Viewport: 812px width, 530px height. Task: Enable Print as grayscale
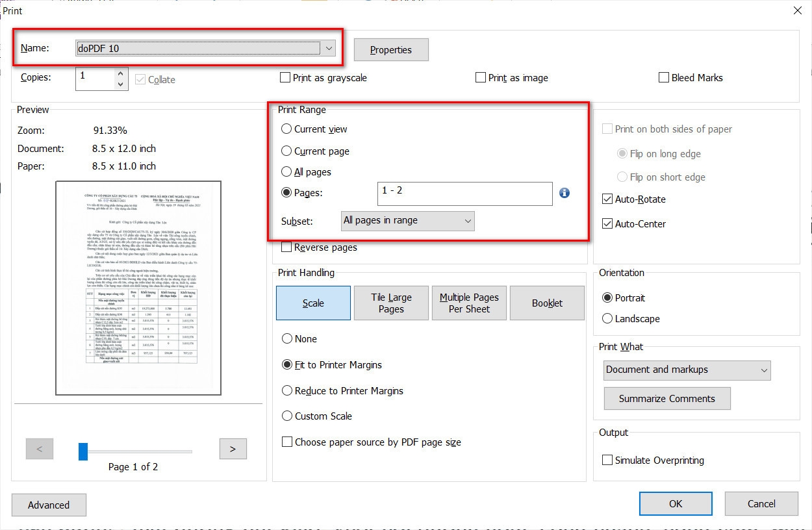(285, 77)
